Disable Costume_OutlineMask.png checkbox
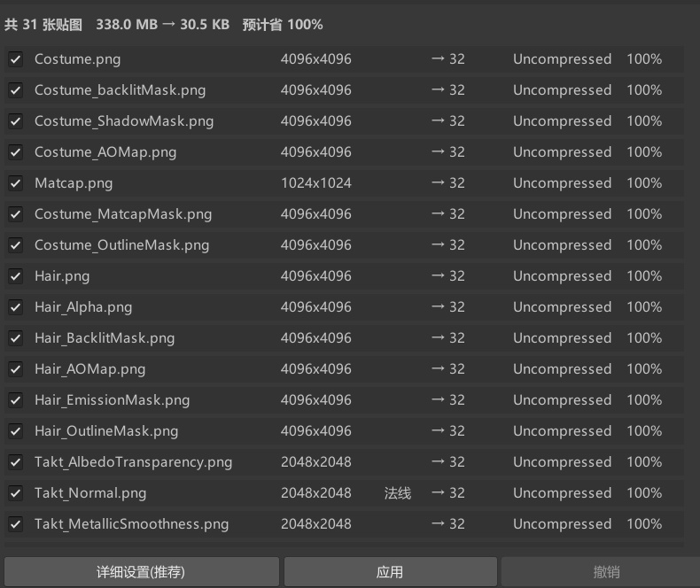The image size is (700, 588). [16, 245]
